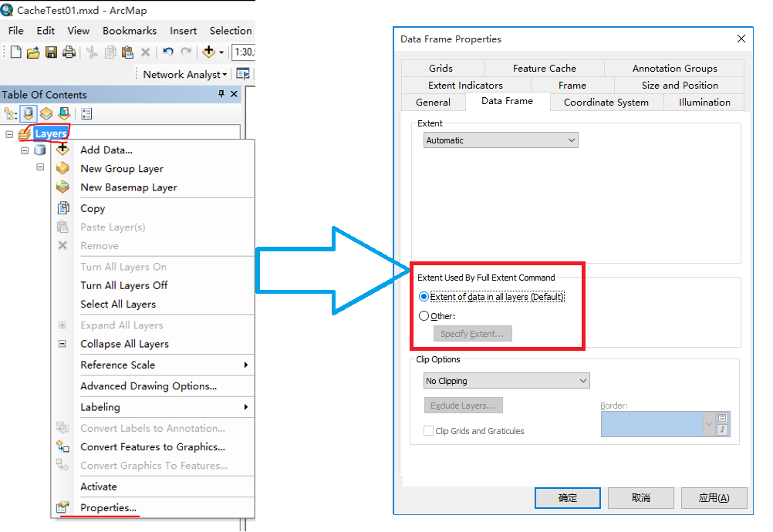This screenshot has height=532, width=773.
Task: Select List By Source icon
Action: (x=29, y=114)
